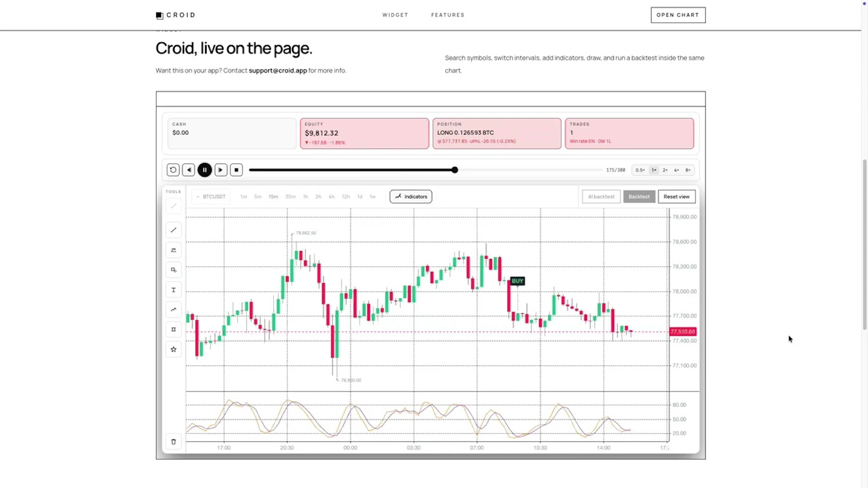Image resolution: width=868 pixels, height=488 pixels.
Task: Set playback speed to 0.5×
Action: point(640,170)
